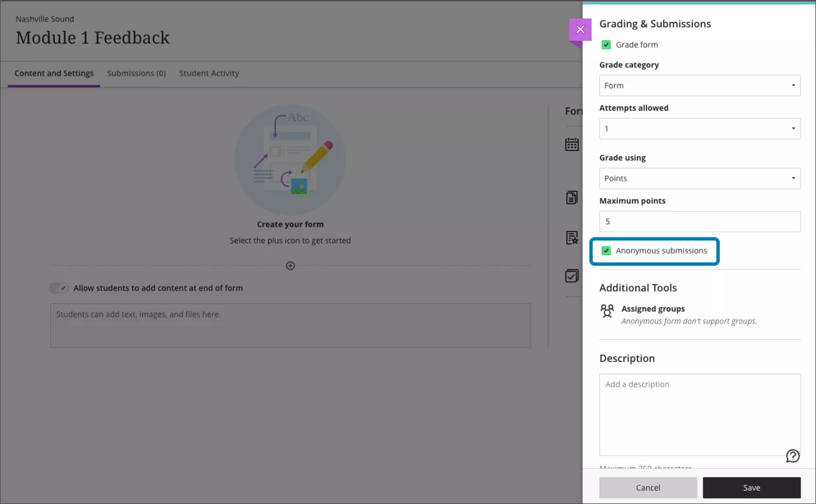Switch to the Submissions tab
This screenshot has width=816, height=504.
click(x=136, y=73)
